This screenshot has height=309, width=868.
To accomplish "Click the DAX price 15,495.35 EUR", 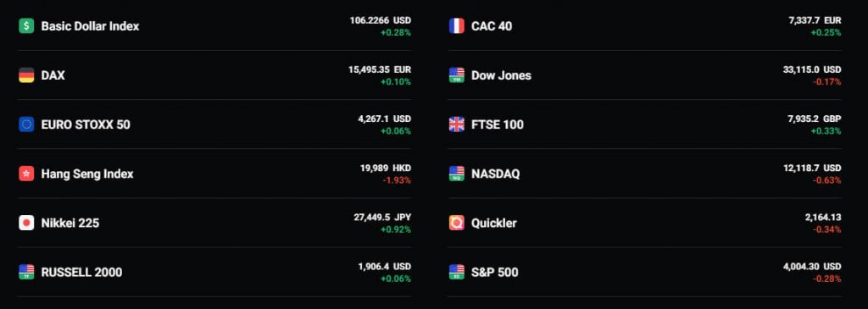I will 380,69.
